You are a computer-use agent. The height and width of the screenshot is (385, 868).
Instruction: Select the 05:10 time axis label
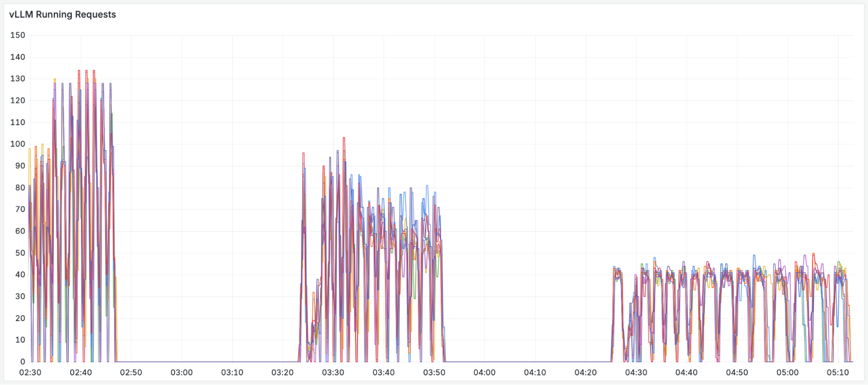pyautogui.click(x=838, y=372)
